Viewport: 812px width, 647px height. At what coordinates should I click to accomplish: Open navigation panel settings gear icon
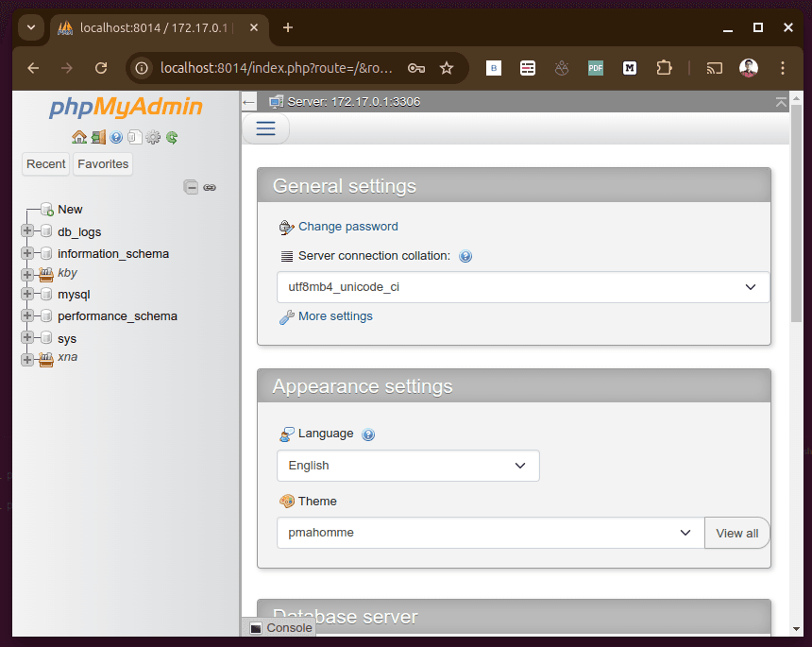pyautogui.click(x=153, y=137)
